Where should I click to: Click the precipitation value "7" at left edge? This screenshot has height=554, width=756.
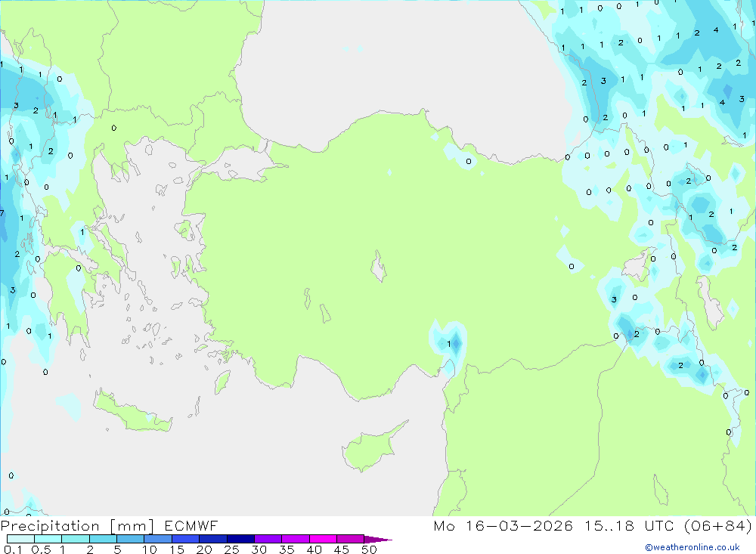pyautogui.click(x=2, y=212)
